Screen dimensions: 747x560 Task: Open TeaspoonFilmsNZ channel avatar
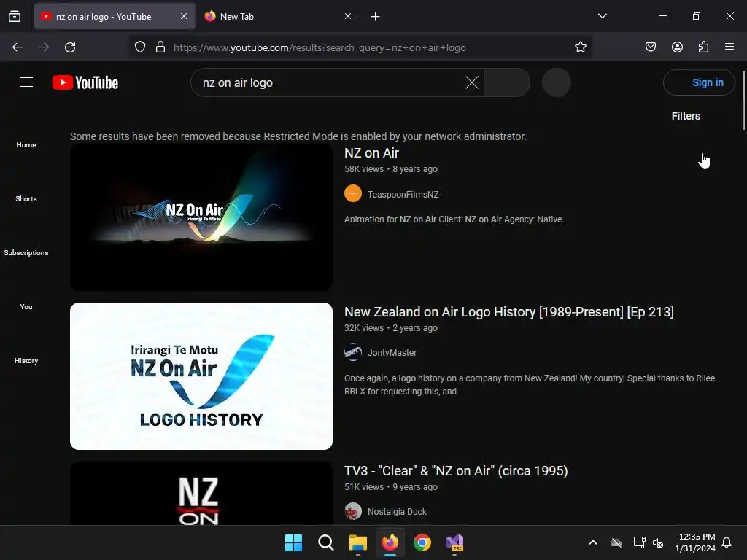click(353, 193)
